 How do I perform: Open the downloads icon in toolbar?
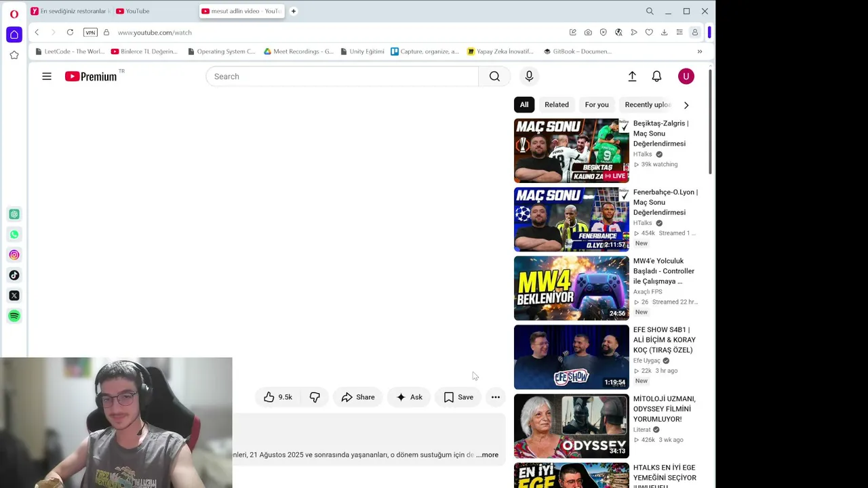tap(664, 33)
